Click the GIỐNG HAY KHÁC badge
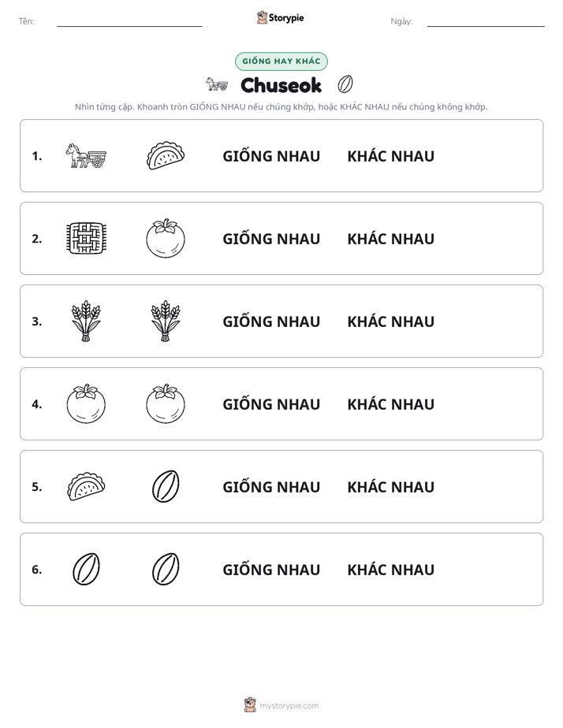This screenshot has width=563, height=728. point(281,61)
